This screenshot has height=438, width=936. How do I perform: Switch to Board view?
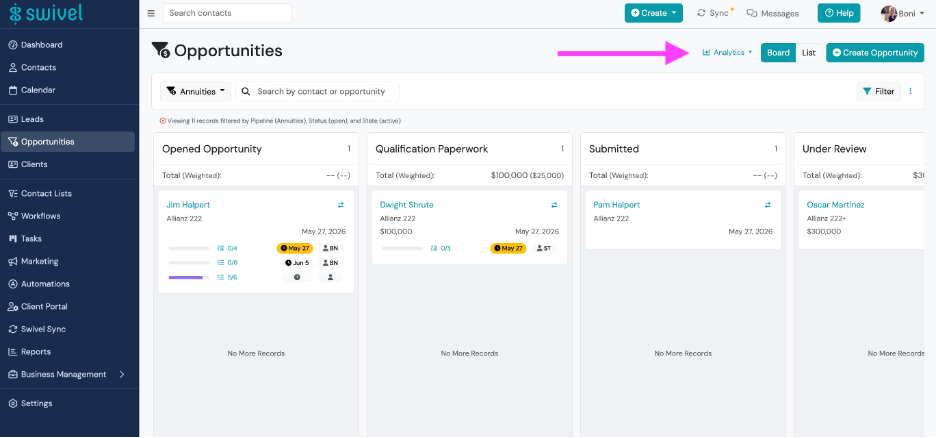778,53
